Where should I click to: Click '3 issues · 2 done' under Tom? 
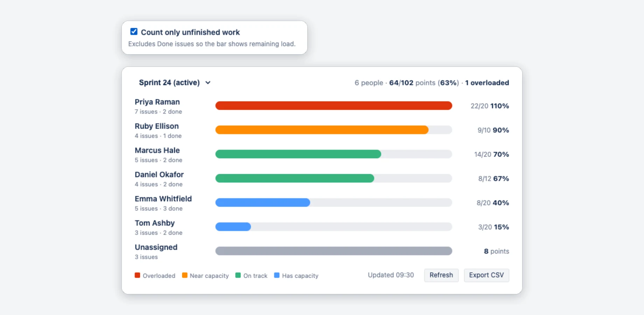coord(159,233)
